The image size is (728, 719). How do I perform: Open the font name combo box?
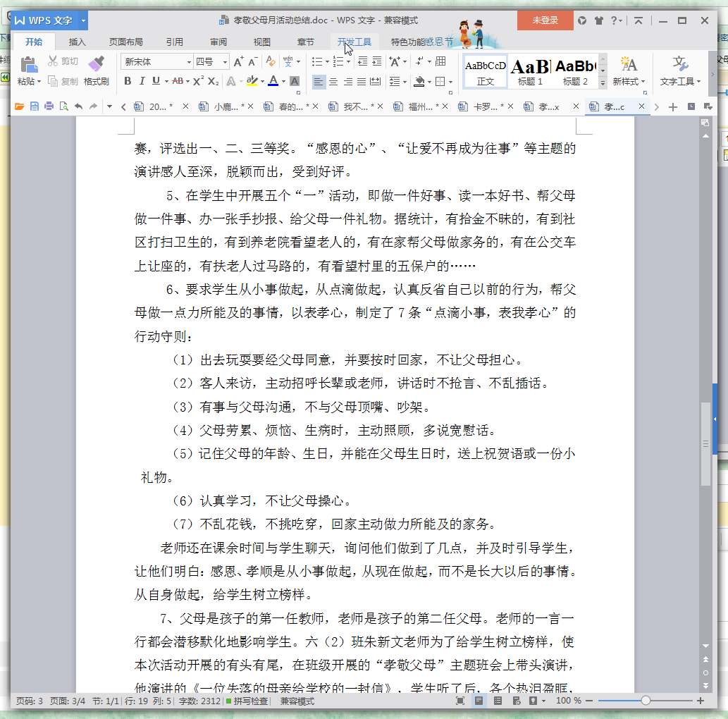pyautogui.click(x=157, y=62)
